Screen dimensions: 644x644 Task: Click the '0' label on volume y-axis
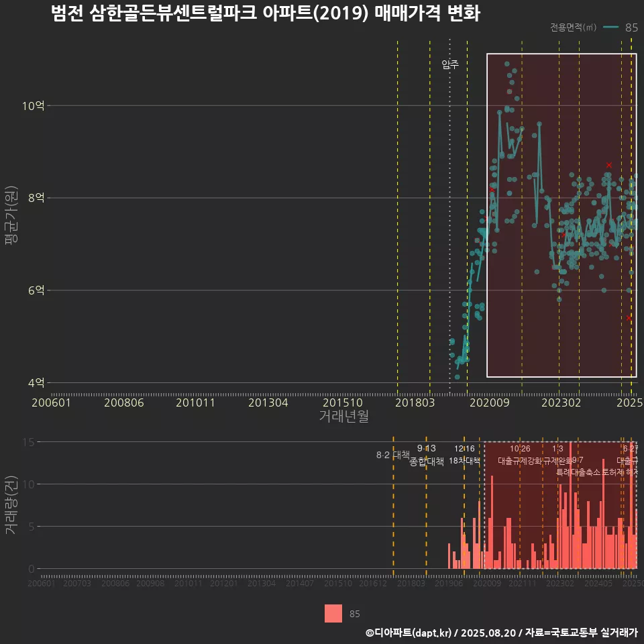pyautogui.click(x=32, y=569)
